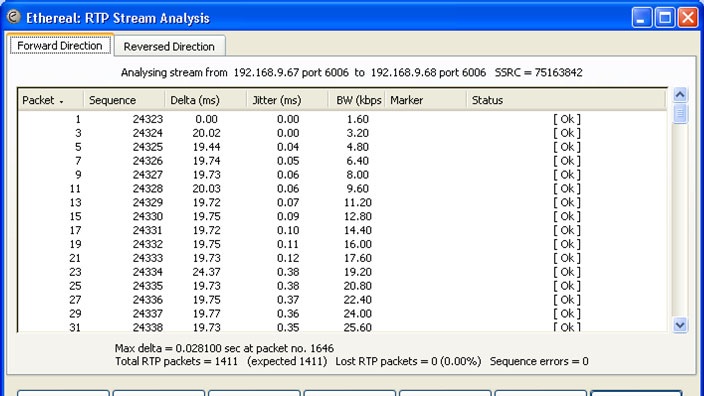Click jitter value 0.10
704x396 pixels.
(288, 230)
